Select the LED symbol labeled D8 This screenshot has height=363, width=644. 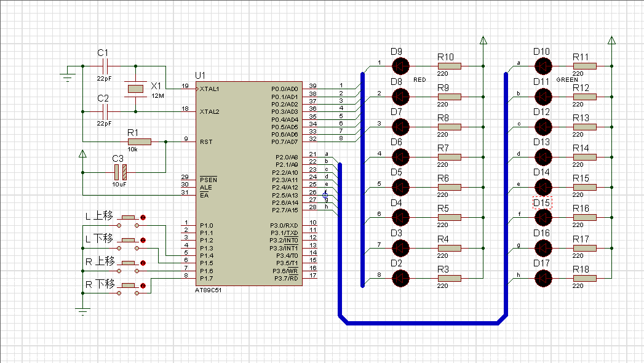tap(400, 97)
